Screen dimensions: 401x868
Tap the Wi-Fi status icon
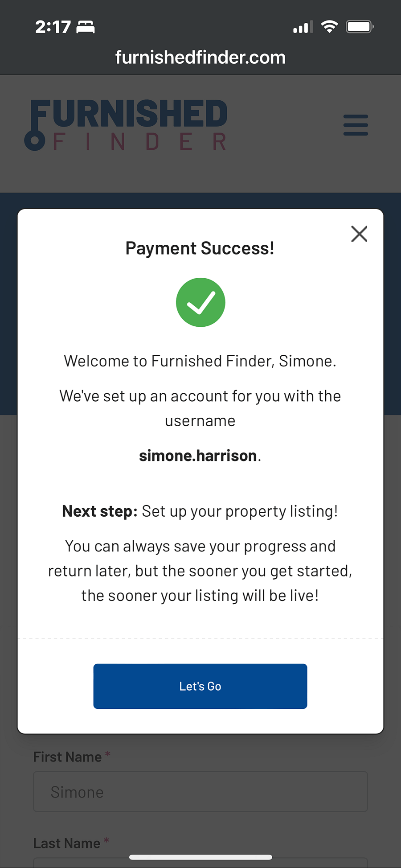pyautogui.click(x=329, y=27)
